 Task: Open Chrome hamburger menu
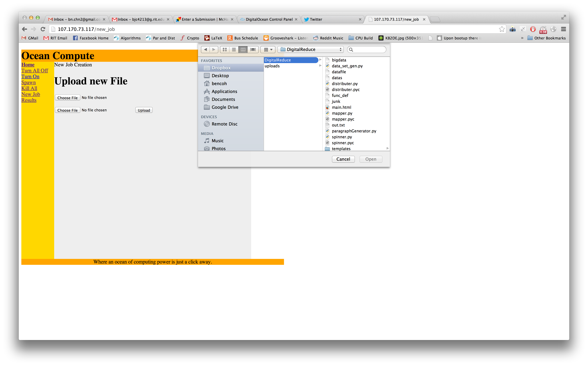point(563,29)
